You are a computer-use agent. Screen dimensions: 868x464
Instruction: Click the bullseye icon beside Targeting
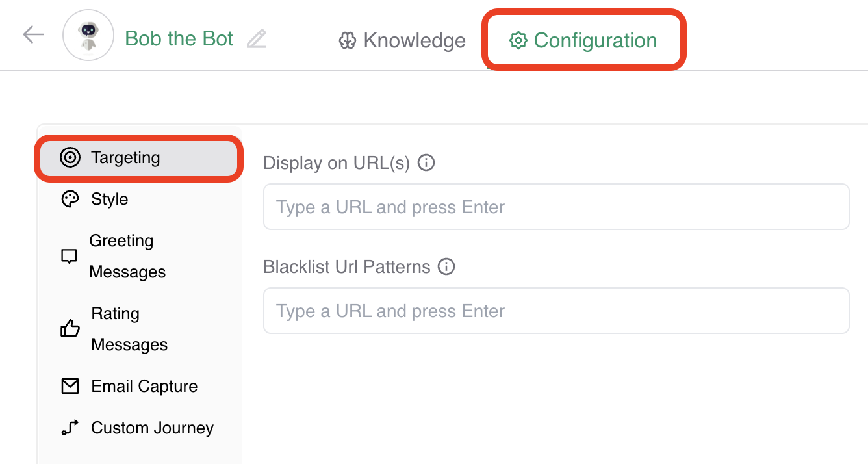[70, 157]
